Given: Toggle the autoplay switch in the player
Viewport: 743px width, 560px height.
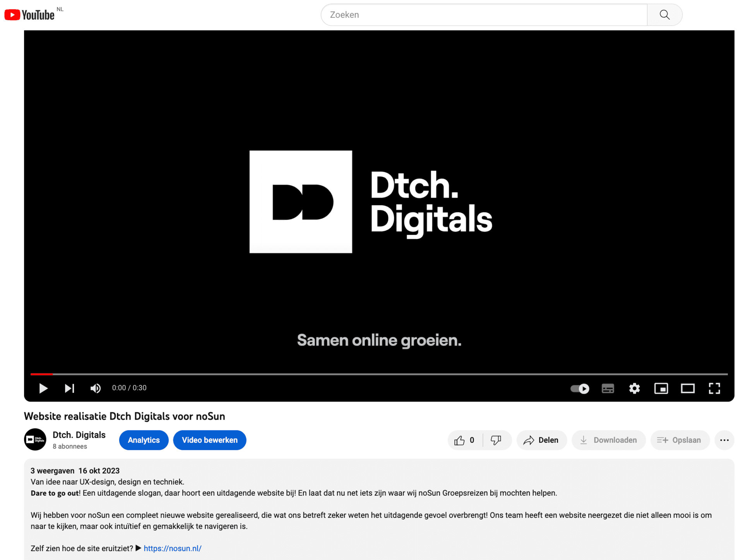Looking at the screenshot, I should [580, 388].
